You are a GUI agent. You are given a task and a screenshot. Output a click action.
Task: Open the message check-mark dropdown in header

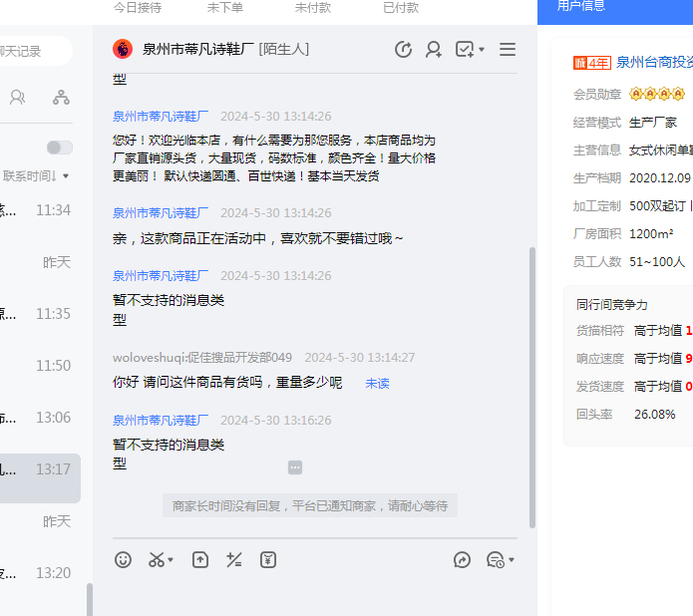pyautogui.click(x=470, y=49)
